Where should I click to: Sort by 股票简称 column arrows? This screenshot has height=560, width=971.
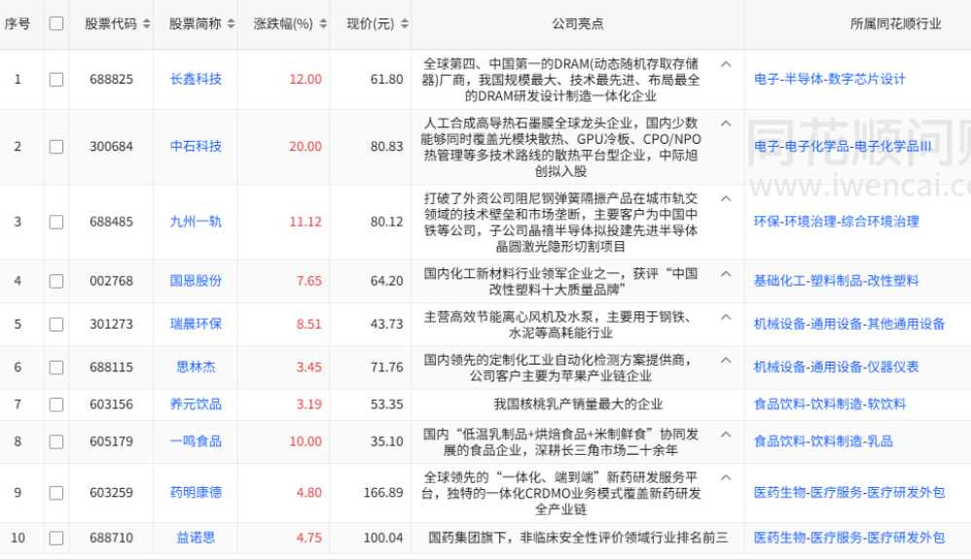(231, 24)
